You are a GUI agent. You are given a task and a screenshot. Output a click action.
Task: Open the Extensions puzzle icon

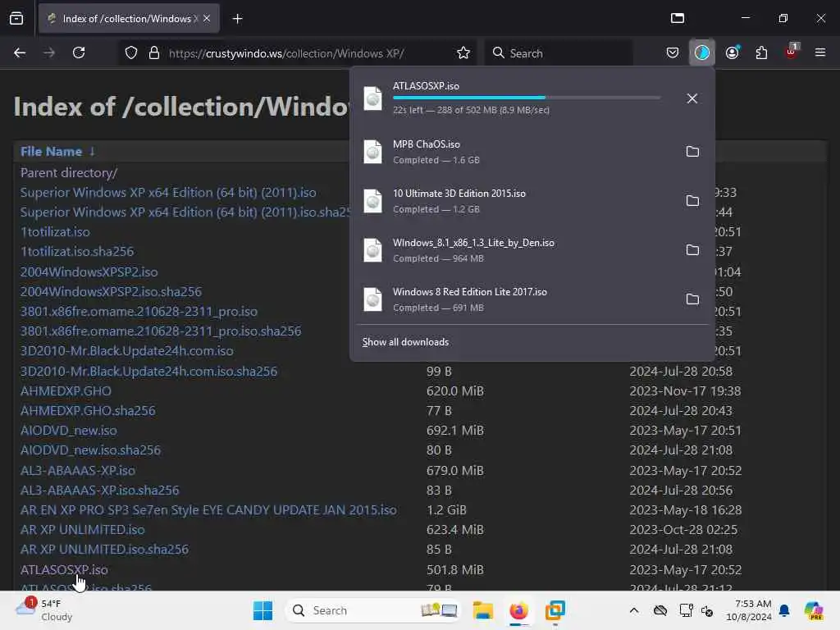[761, 52]
